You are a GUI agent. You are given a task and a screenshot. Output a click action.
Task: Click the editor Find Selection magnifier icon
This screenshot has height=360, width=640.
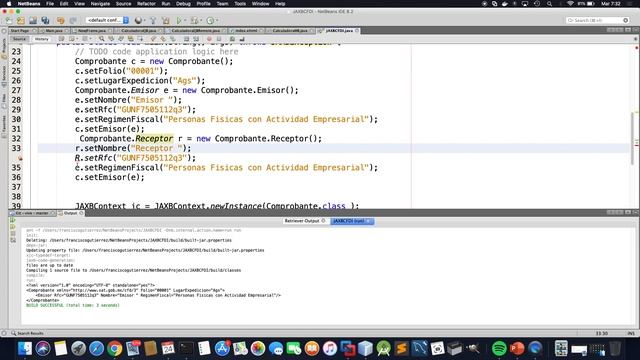pos(101,39)
